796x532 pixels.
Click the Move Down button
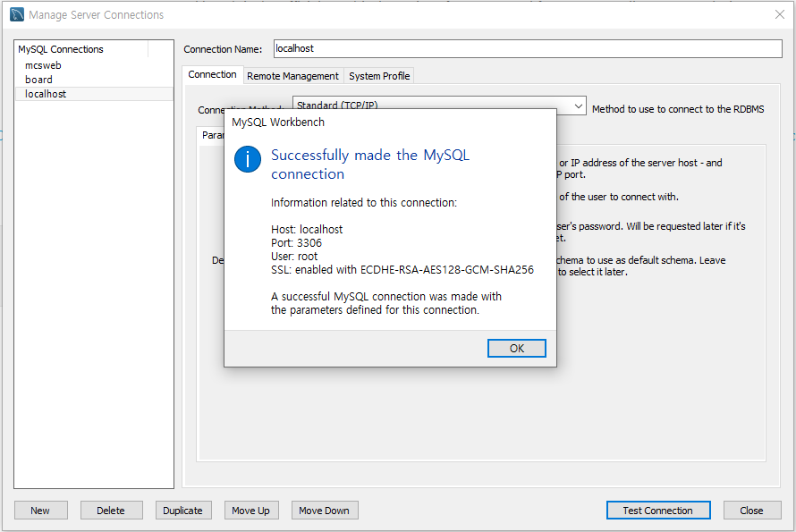point(325,511)
